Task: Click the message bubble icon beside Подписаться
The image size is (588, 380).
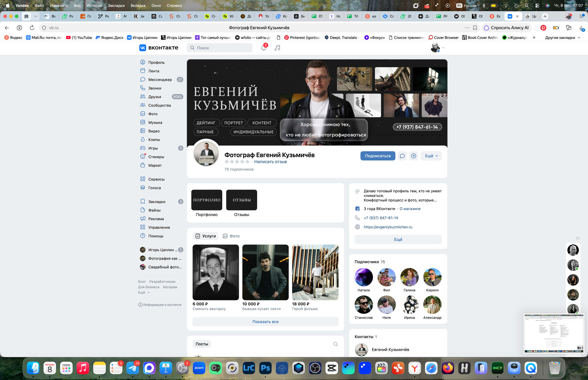Action: click(x=402, y=156)
